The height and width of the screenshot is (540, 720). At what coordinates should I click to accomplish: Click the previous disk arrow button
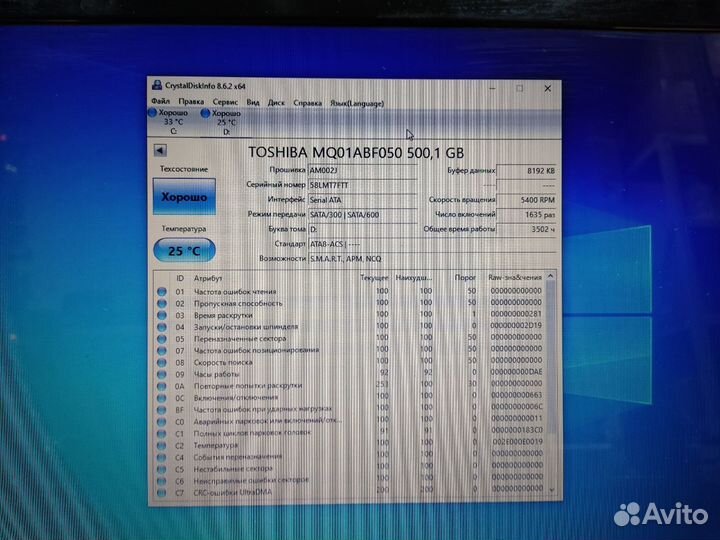(x=160, y=150)
